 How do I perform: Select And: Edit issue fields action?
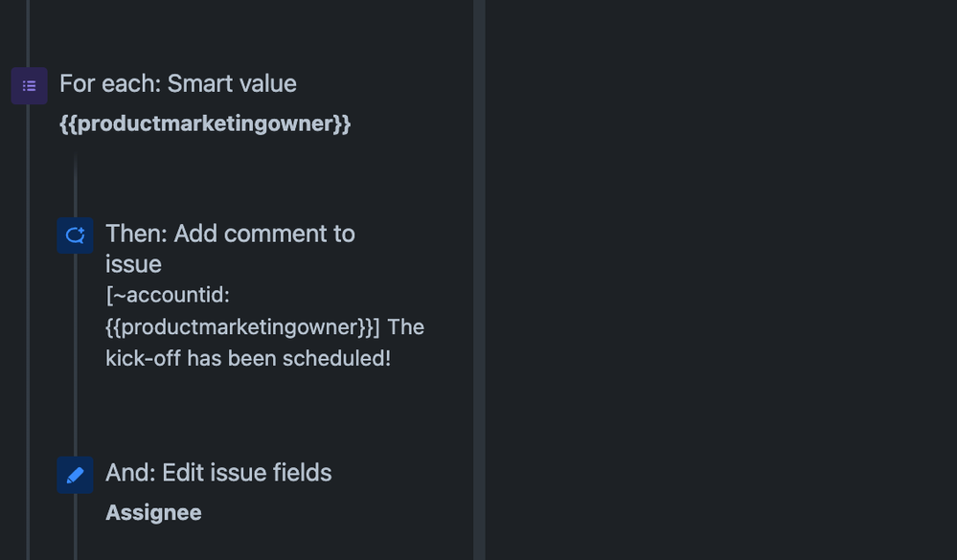[218, 473]
